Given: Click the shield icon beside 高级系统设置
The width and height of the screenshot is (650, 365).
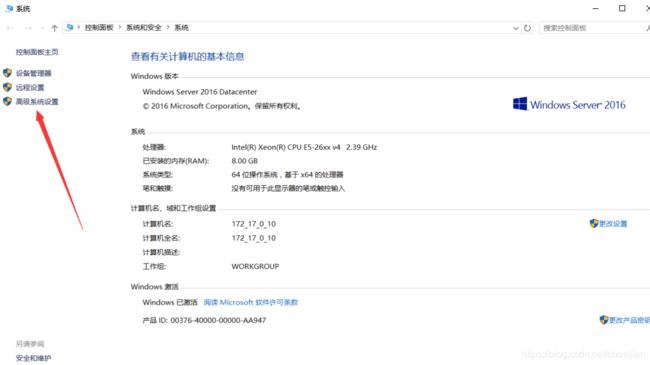Looking at the screenshot, I should 7,101.
